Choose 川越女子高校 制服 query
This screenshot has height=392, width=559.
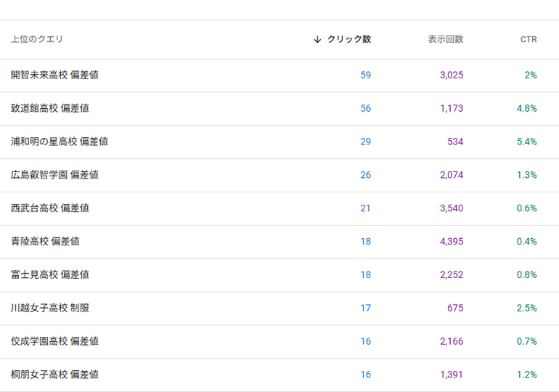point(50,309)
